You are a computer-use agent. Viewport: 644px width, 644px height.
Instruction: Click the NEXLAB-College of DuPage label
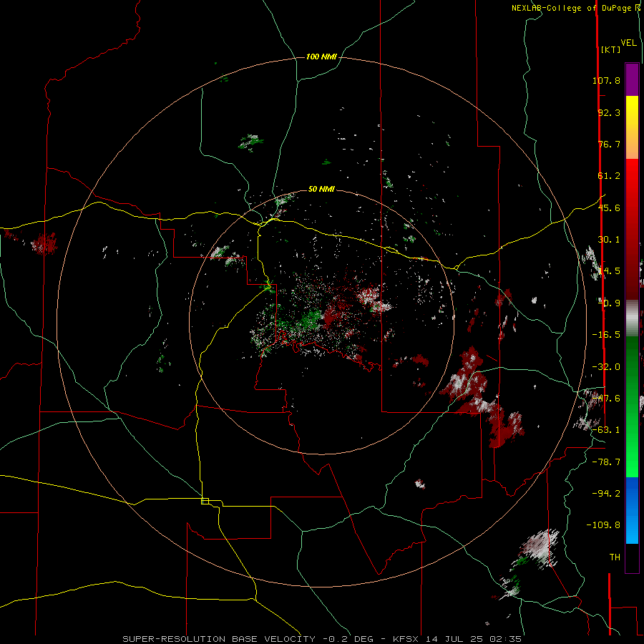tap(573, 8)
